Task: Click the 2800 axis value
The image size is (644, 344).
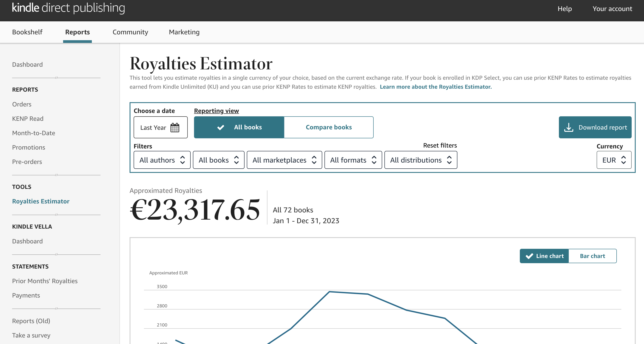Action: pyautogui.click(x=162, y=306)
